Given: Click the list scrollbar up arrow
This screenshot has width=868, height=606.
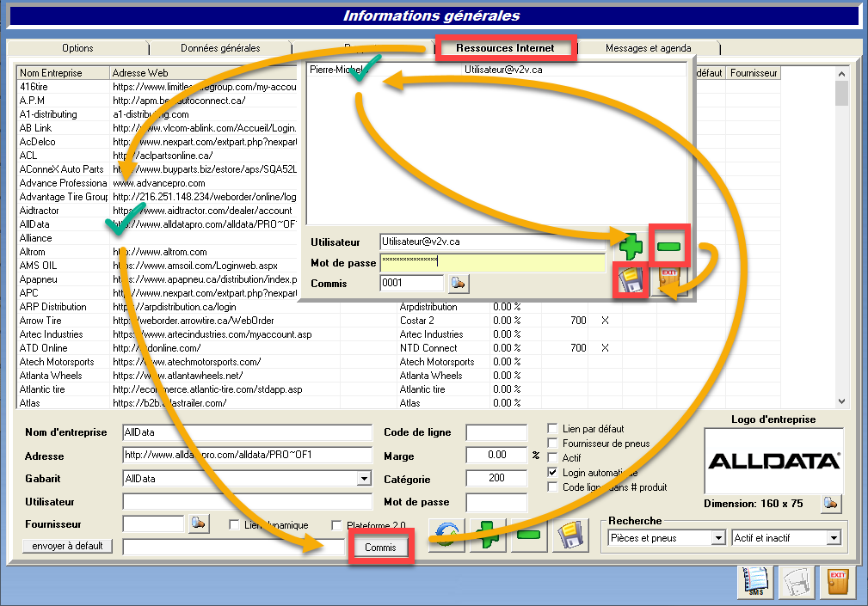Looking at the screenshot, I should click(x=841, y=74).
